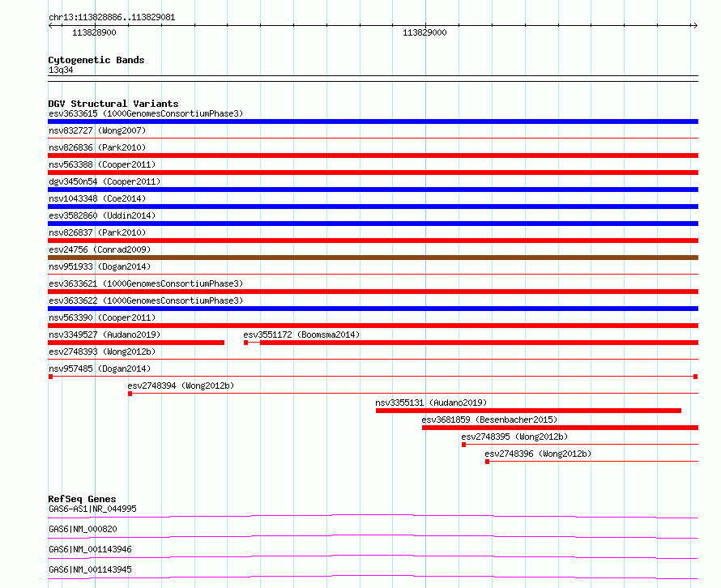Click the nsv563388 (Cooper2011) label
The image size is (721, 588).
102,164
